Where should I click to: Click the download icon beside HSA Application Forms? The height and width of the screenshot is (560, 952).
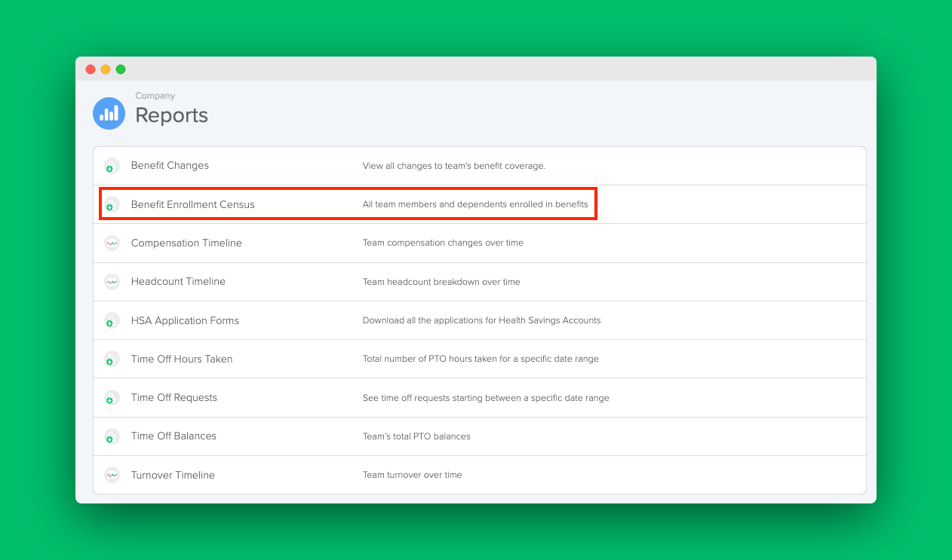[112, 320]
